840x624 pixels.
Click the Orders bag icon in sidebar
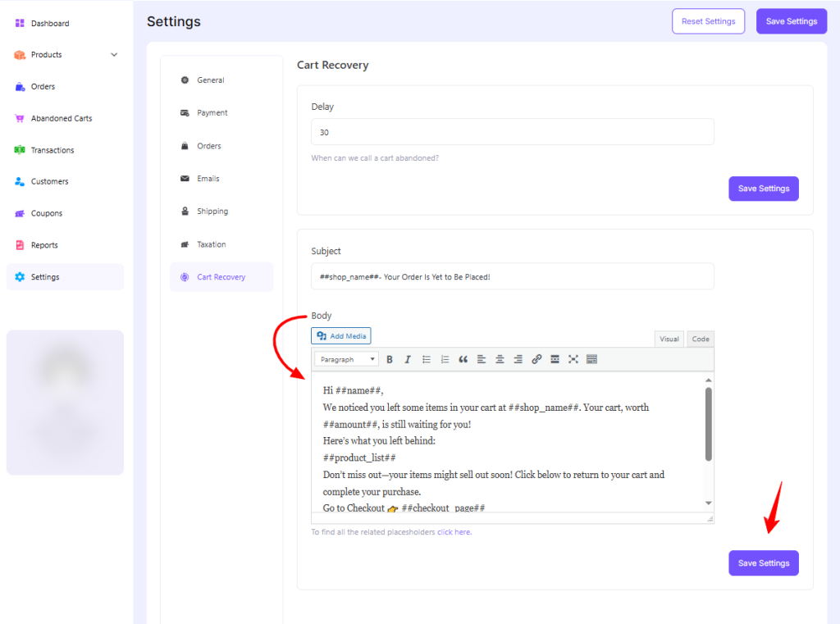[20, 87]
